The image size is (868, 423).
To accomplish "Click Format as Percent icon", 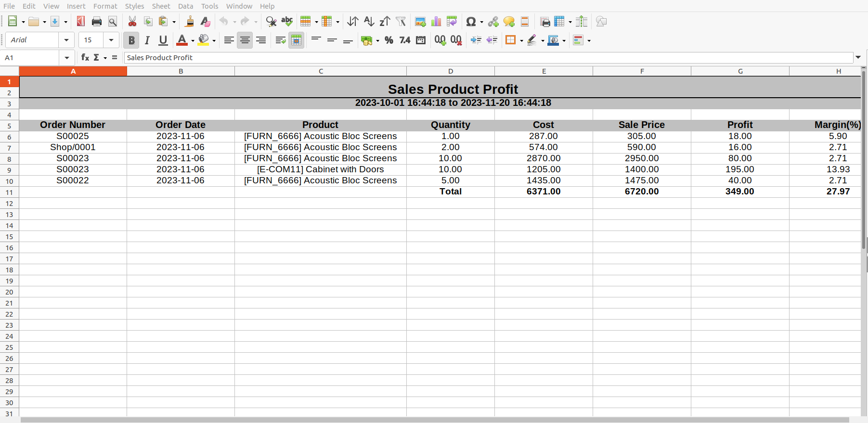I will [x=389, y=40].
